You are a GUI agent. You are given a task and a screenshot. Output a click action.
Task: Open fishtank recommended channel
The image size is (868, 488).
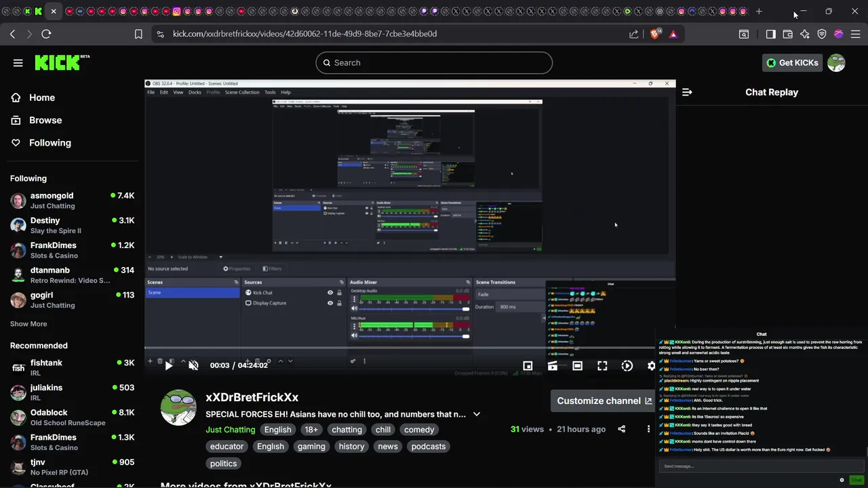pyautogui.click(x=73, y=368)
